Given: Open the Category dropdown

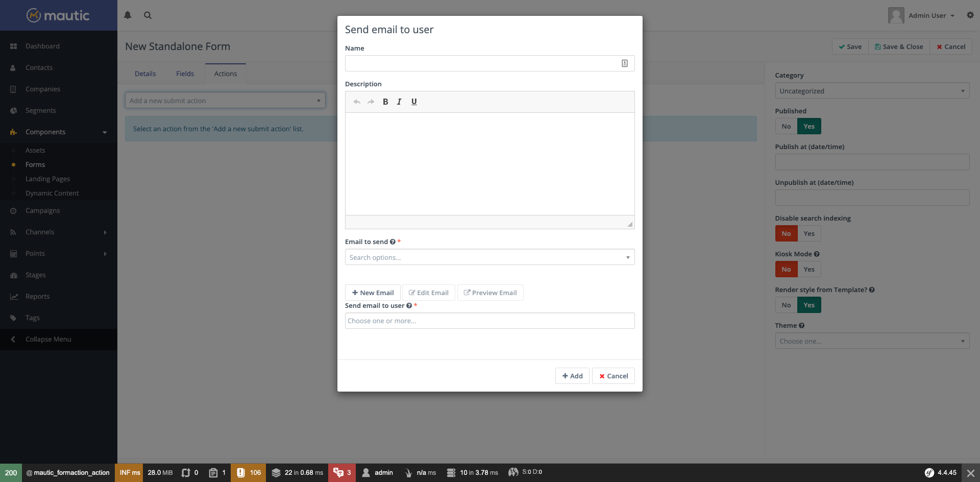Looking at the screenshot, I should tap(872, 90).
